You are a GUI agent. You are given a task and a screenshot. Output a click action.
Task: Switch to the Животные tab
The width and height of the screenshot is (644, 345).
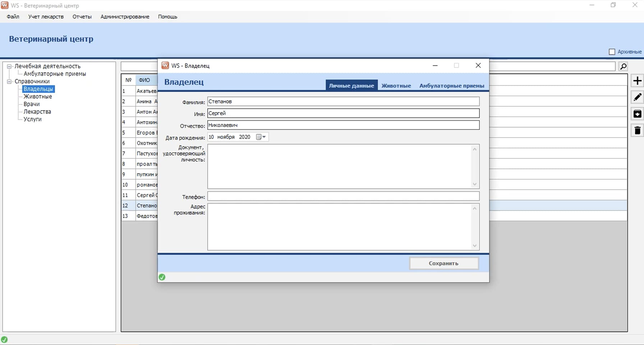coord(396,86)
